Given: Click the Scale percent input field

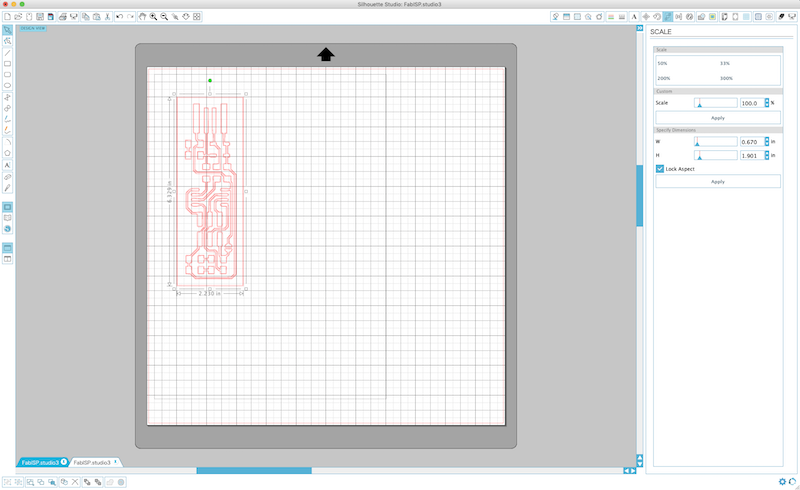Looking at the screenshot, I should tap(752, 103).
